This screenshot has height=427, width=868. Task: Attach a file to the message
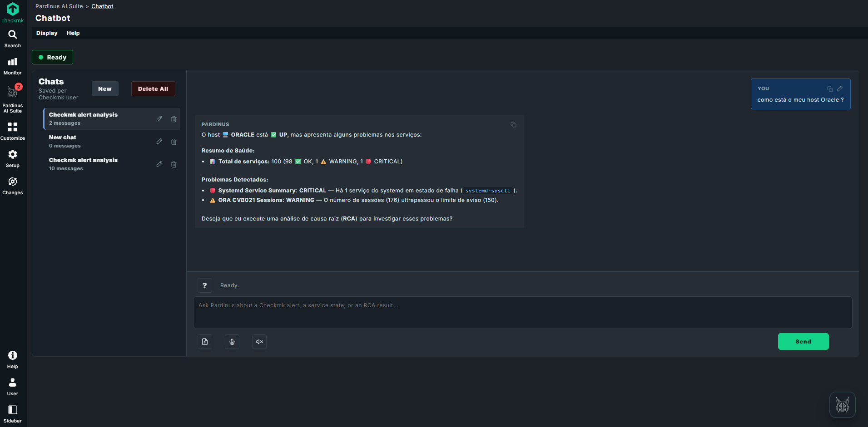(x=205, y=342)
